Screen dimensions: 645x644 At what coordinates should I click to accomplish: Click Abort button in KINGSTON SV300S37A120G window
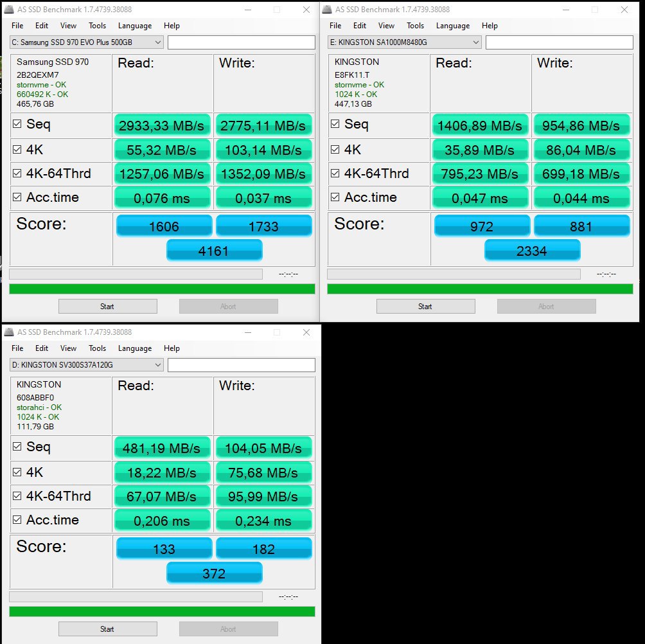228,629
